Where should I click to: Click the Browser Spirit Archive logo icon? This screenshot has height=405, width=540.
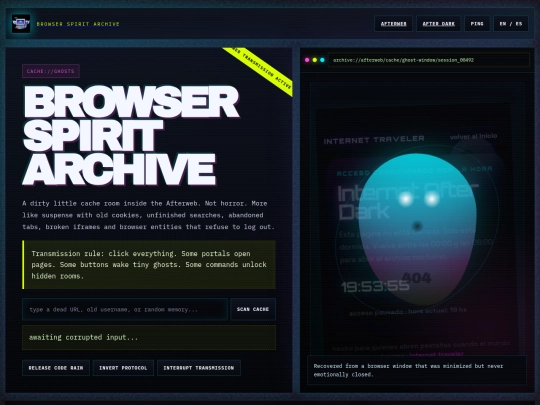tap(21, 24)
